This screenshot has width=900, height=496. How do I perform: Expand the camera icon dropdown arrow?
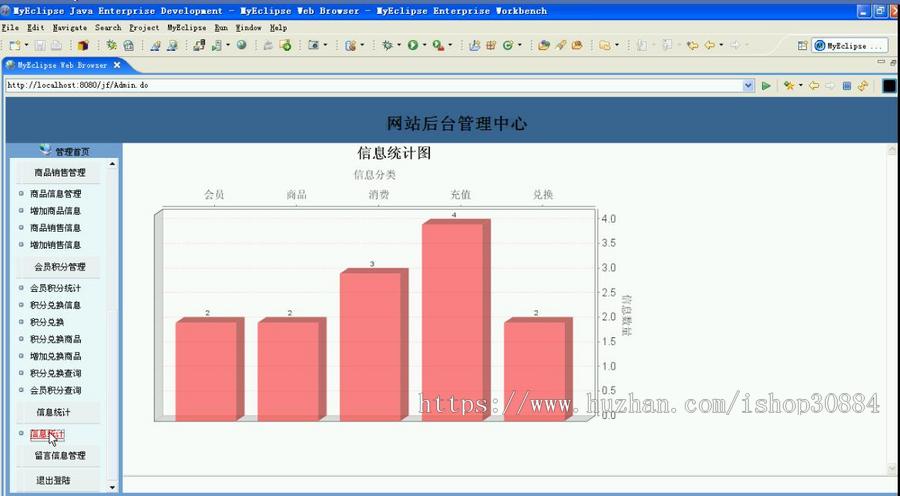[325, 45]
